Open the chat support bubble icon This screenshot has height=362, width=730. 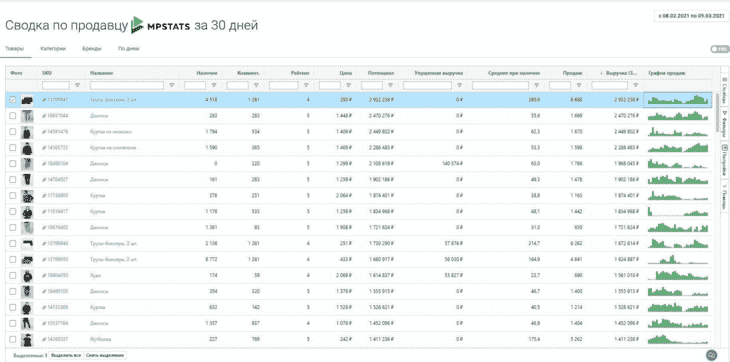[x=711, y=355]
